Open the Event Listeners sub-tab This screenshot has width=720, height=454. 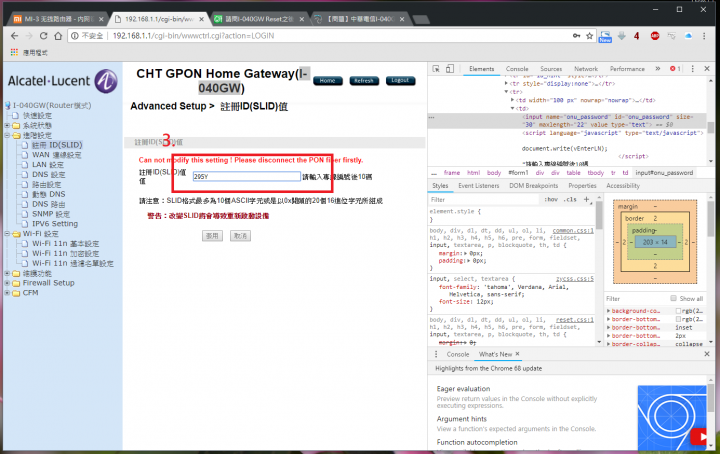click(x=478, y=186)
